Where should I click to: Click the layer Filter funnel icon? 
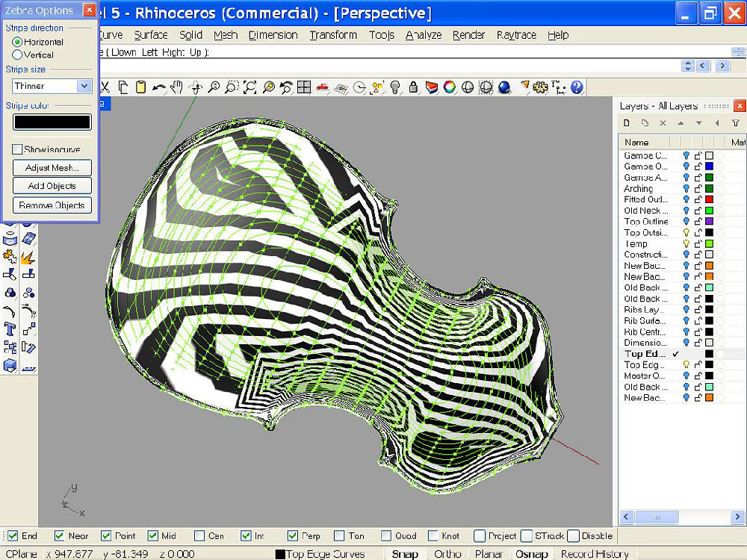pos(736,123)
